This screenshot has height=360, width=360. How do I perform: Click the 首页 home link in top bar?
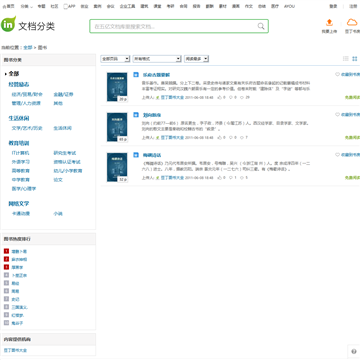click(x=9, y=6)
